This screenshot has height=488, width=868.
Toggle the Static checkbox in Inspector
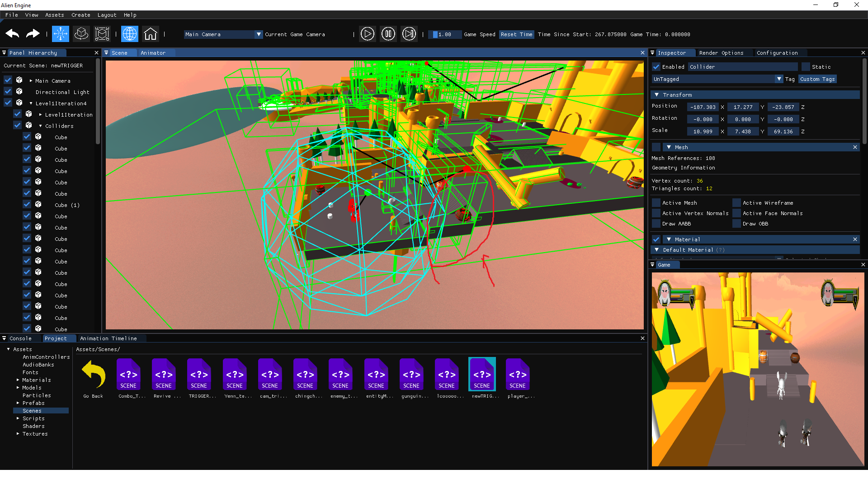pyautogui.click(x=806, y=67)
